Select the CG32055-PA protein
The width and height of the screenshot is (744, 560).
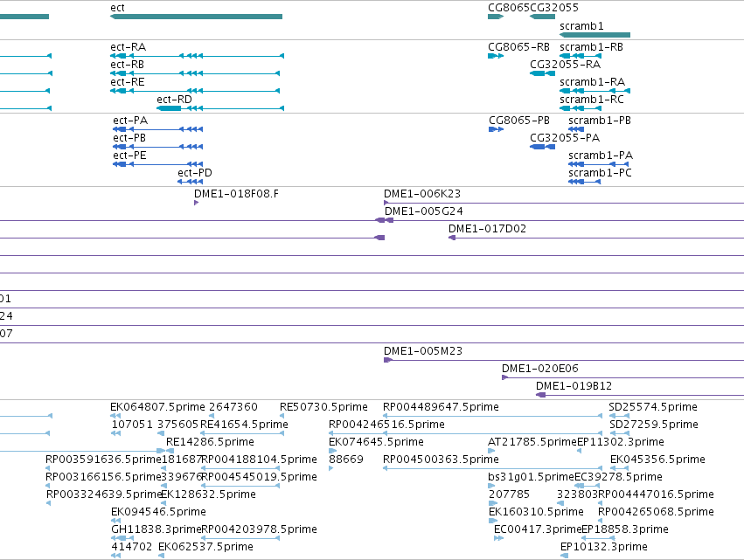(x=542, y=147)
